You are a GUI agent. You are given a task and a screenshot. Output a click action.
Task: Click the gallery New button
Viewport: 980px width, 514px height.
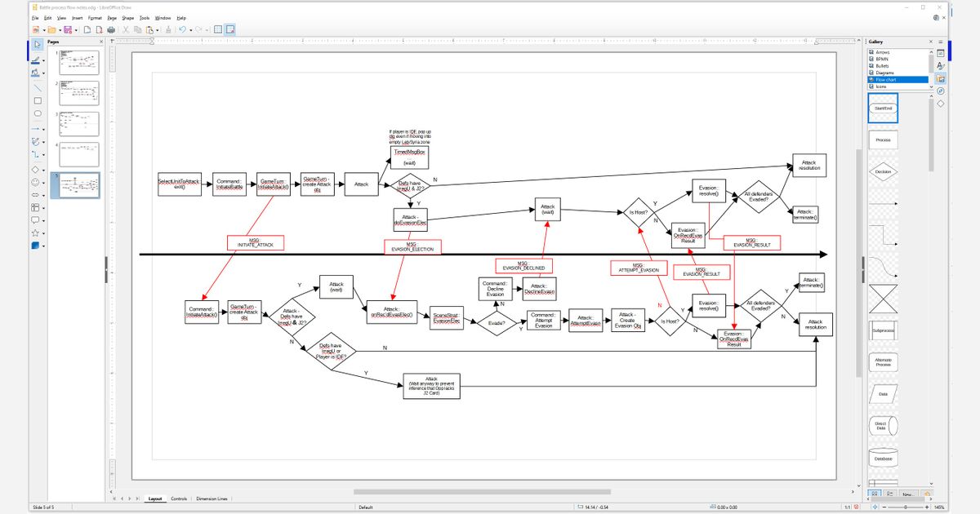point(909,494)
